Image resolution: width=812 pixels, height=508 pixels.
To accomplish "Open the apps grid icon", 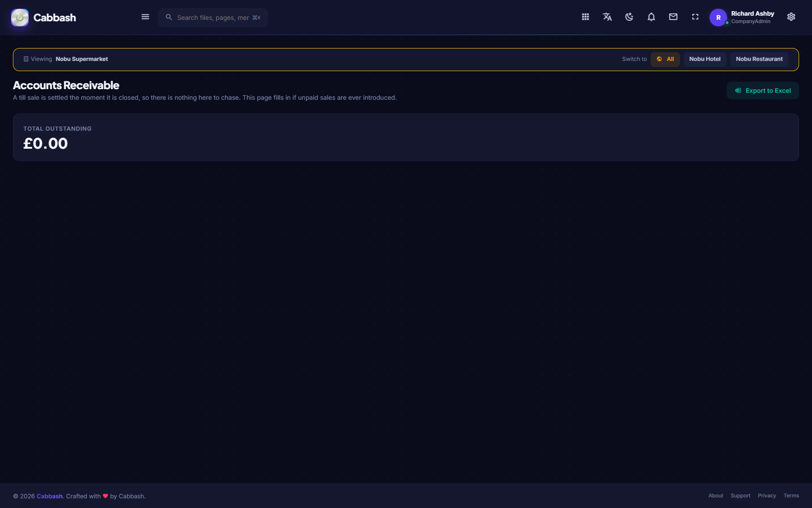I will pyautogui.click(x=585, y=17).
